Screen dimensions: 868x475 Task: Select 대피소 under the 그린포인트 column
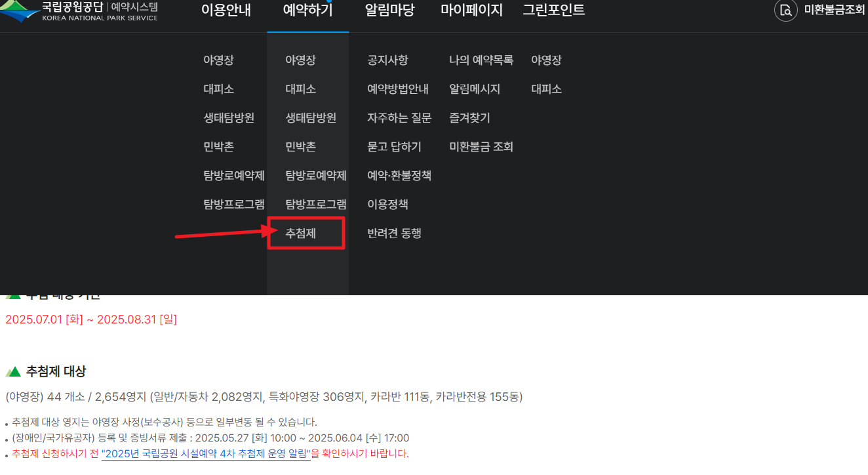(x=546, y=89)
